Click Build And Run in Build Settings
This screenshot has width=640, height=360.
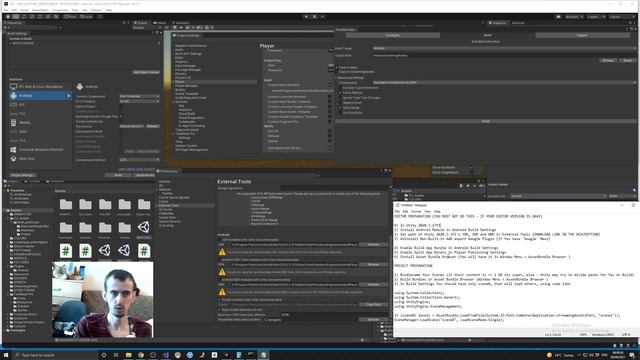(144, 175)
